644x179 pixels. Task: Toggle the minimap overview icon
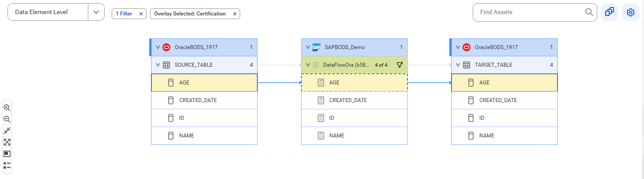pos(7,154)
